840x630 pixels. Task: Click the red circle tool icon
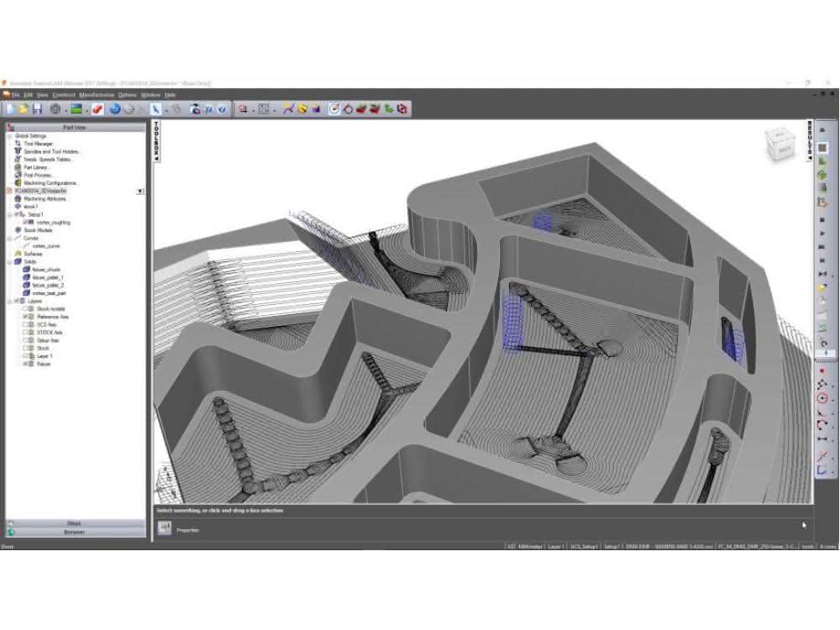(822, 398)
